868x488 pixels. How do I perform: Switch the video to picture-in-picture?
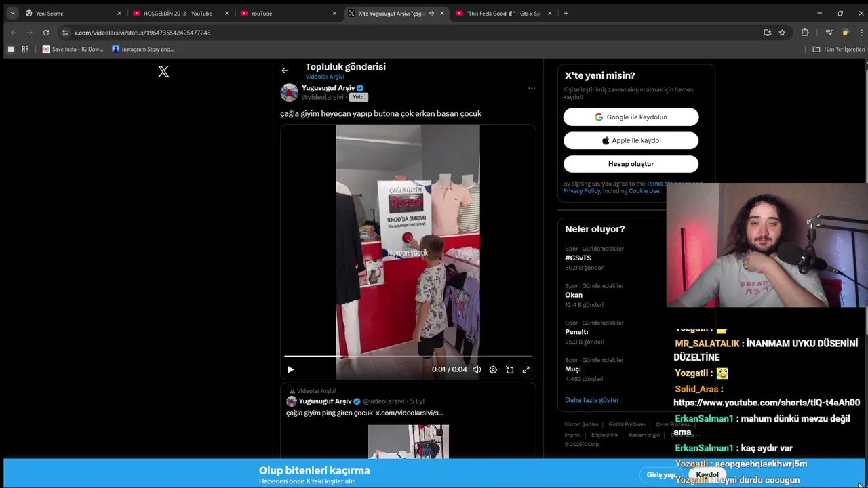509,369
